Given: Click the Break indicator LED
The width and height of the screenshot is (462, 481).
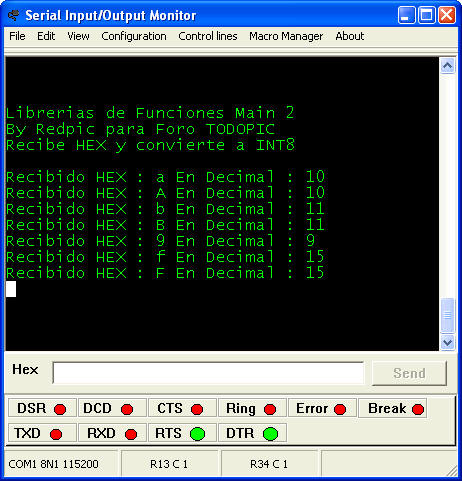Looking at the screenshot, I should pos(418,409).
